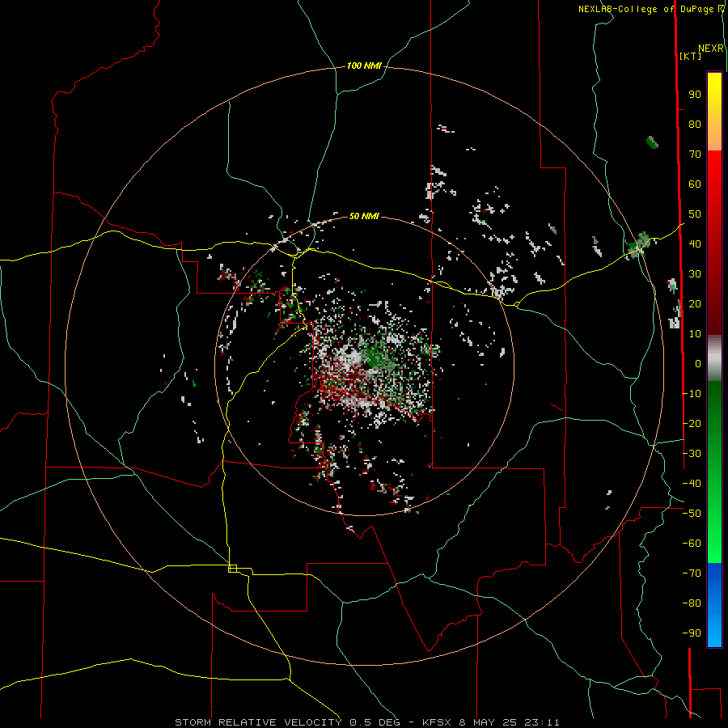Click the 50 NMI range ring label
728x728 pixels.
coord(364,216)
